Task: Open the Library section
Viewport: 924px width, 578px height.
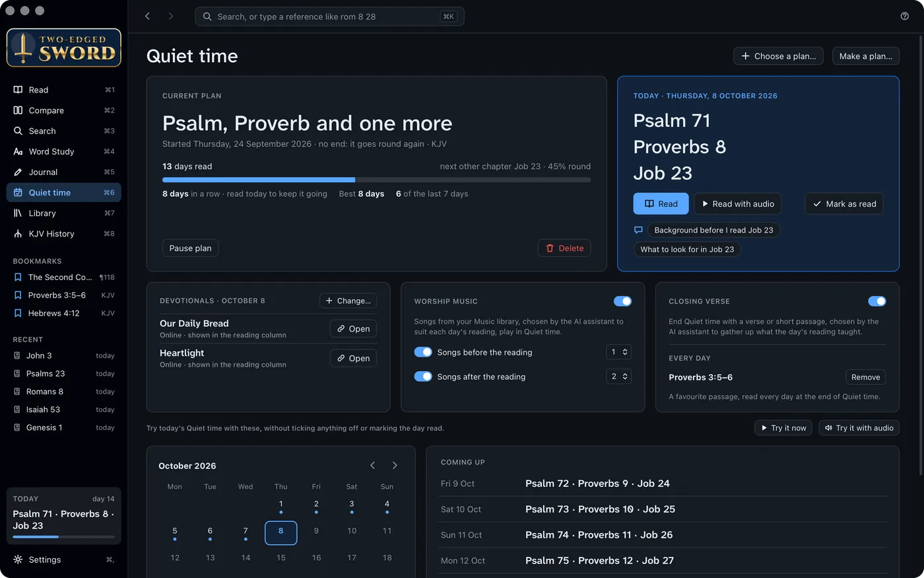Action: click(64, 213)
